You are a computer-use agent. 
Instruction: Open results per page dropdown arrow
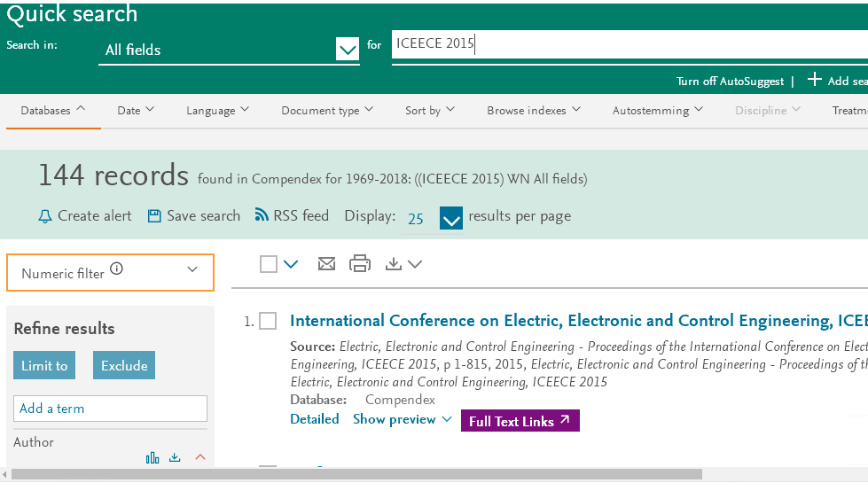tap(451, 218)
